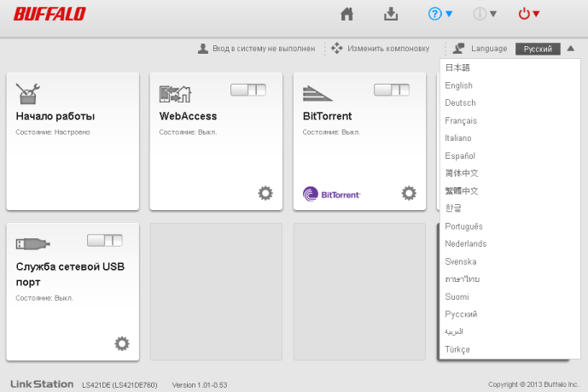588x392 pixels.
Task: Open the Русский language combo box
Action: [x=538, y=49]
